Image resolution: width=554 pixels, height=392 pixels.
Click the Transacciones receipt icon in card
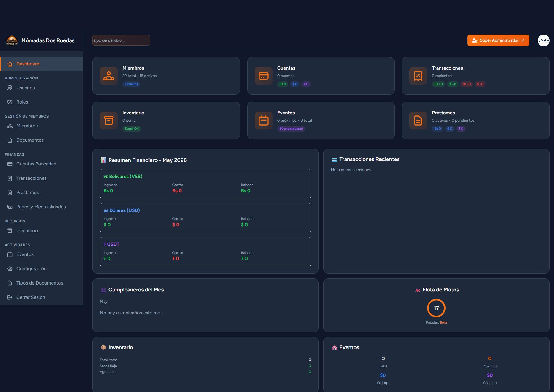[x=418, y=76]
